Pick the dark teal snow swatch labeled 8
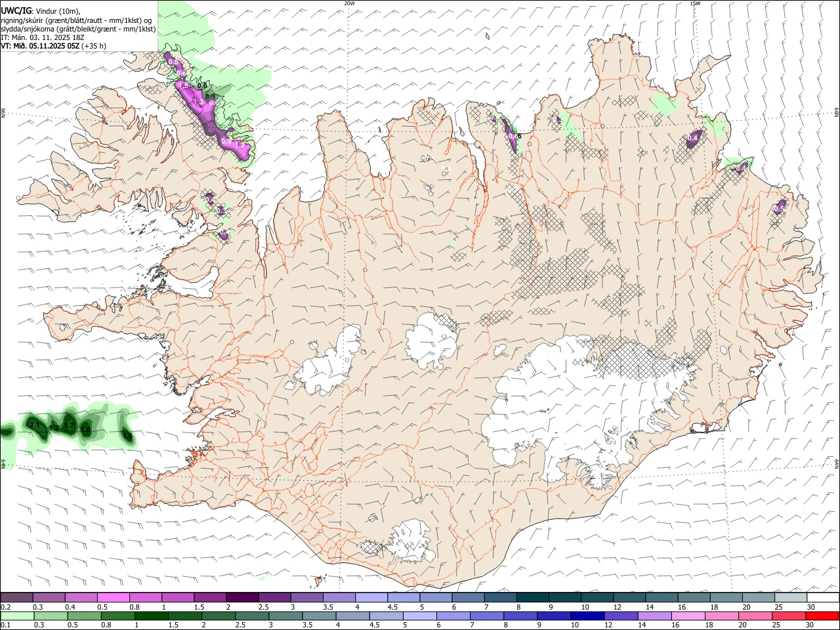The height and width of the screenshot is (630, 840). pos(532,597)
